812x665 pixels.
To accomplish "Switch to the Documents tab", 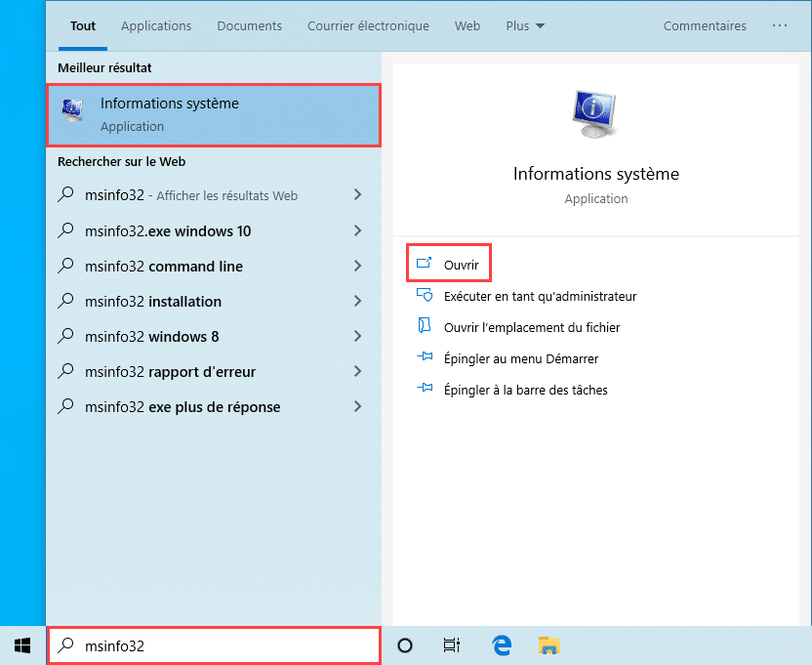I will pyautogui.click(x=249, y=26).
